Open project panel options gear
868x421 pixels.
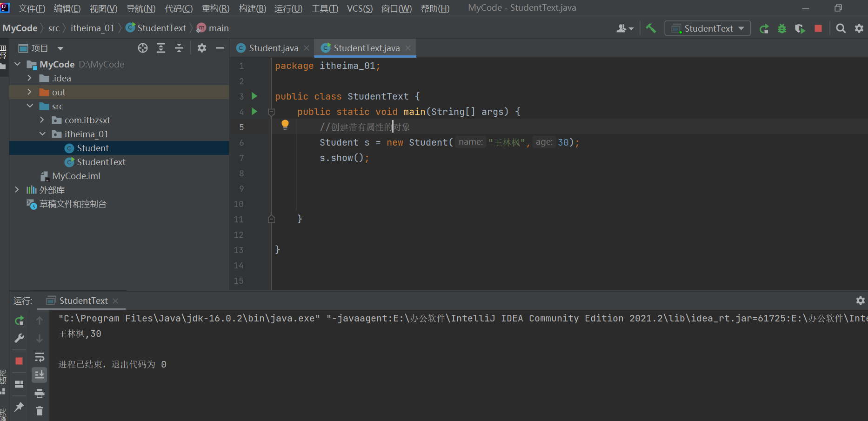(x=202, y=48)
